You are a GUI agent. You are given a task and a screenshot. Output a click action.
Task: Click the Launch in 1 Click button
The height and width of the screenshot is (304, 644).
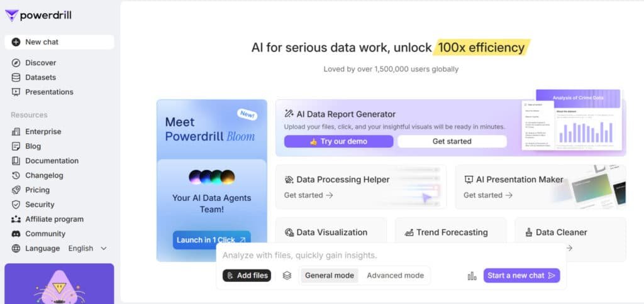pos(211,240)
